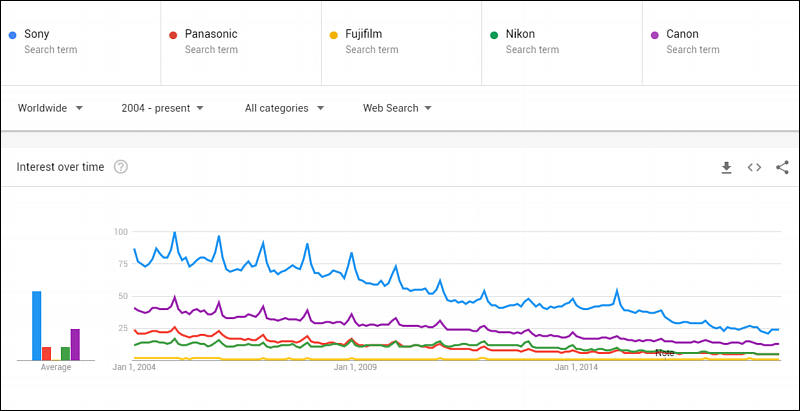The height and width of the screenshot is (411, 800).
Task: Download the interest over time data
Action: point(727,167)
